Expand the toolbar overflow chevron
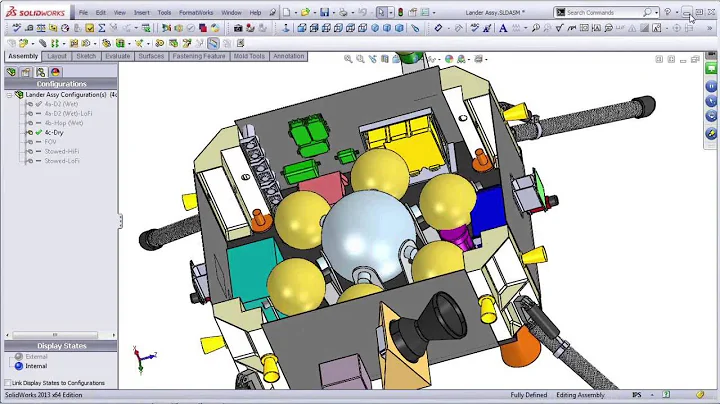 709,28
